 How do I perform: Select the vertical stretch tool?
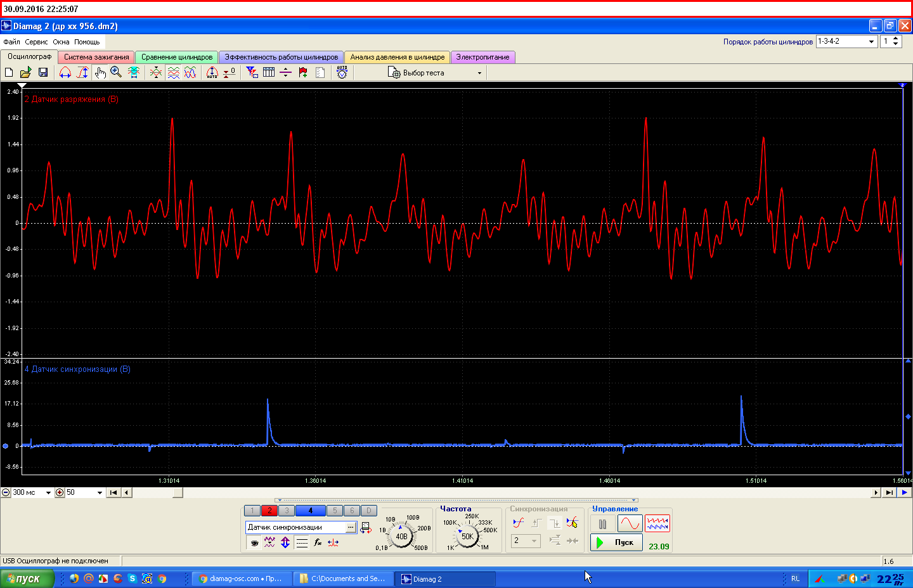click(82, 72)
